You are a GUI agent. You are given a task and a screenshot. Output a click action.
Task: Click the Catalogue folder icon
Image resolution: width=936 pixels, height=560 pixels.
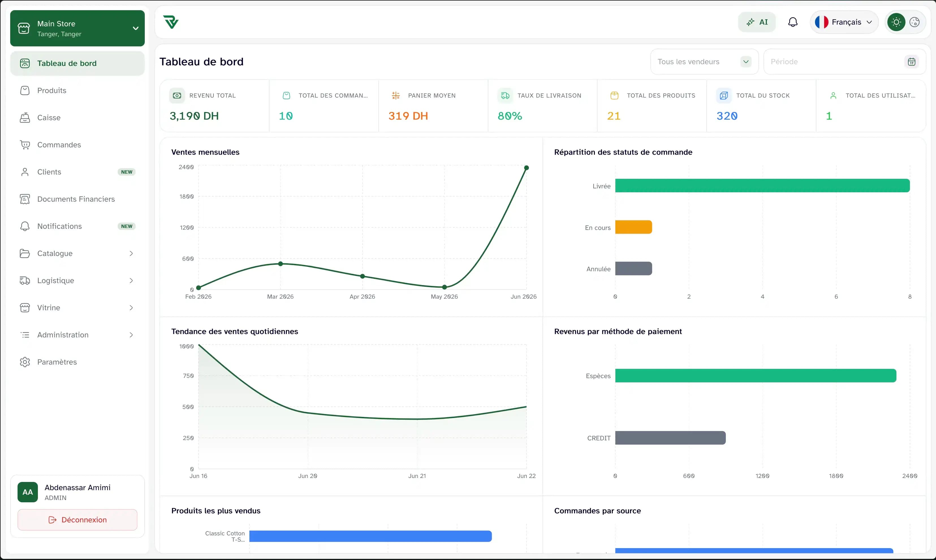pyautogui.click(x=25, y=254)
